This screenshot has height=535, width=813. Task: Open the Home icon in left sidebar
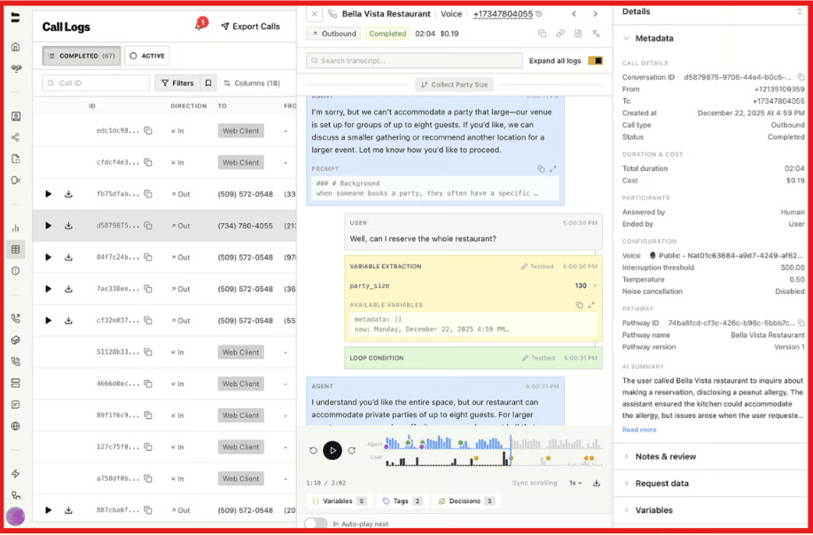[16, 47]
